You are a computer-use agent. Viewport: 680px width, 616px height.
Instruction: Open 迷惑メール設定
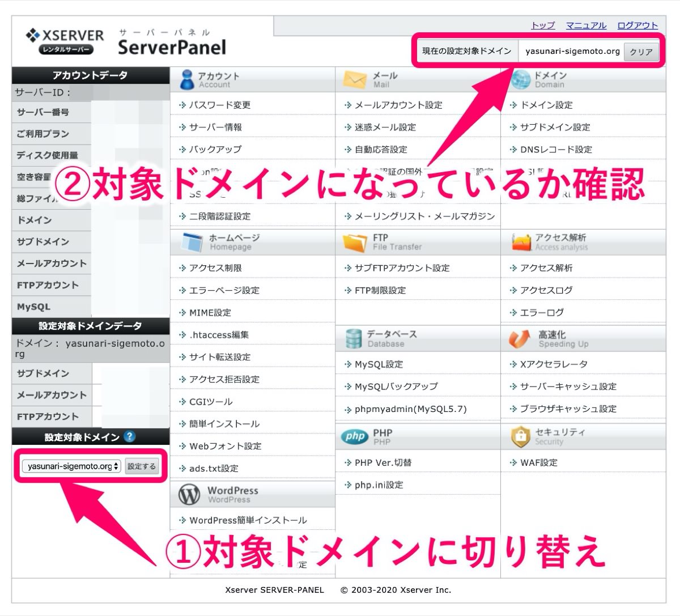(385, 127)
